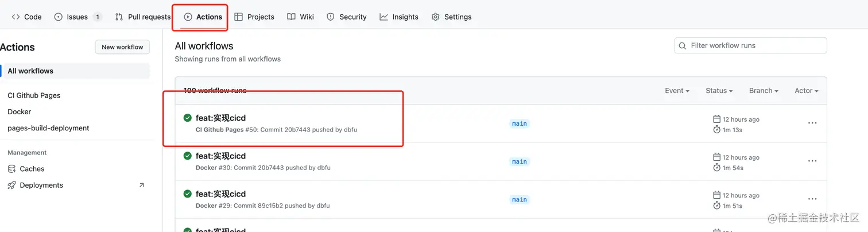Click '1m 54s' duration text
The width and height of the screenshot is (868, 232).
tap(733, 168)
